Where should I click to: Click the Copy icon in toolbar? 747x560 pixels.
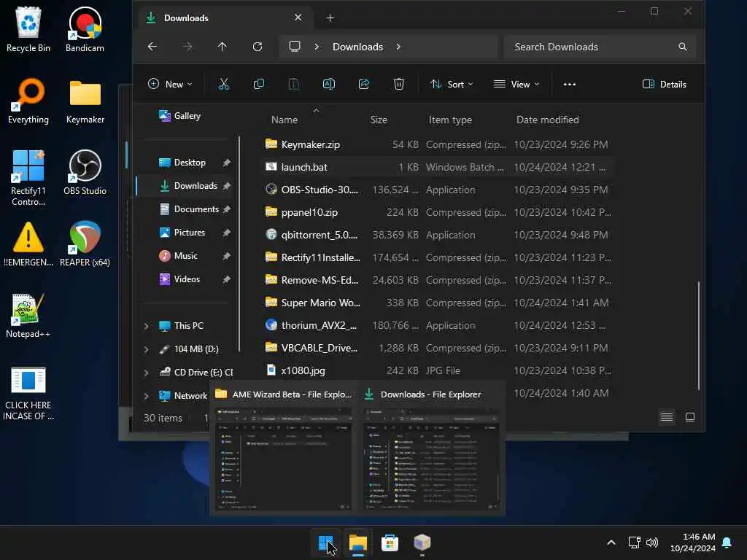coord(259,85)
